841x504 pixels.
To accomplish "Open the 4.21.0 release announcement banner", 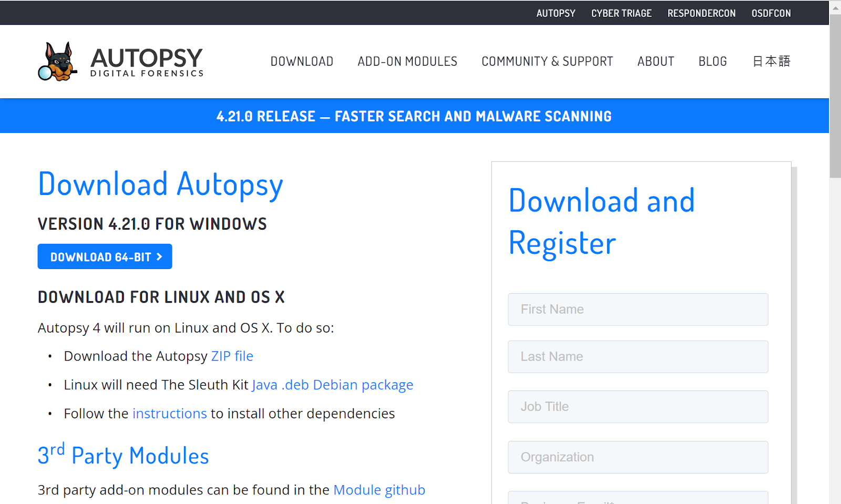I will click(414, 116).
